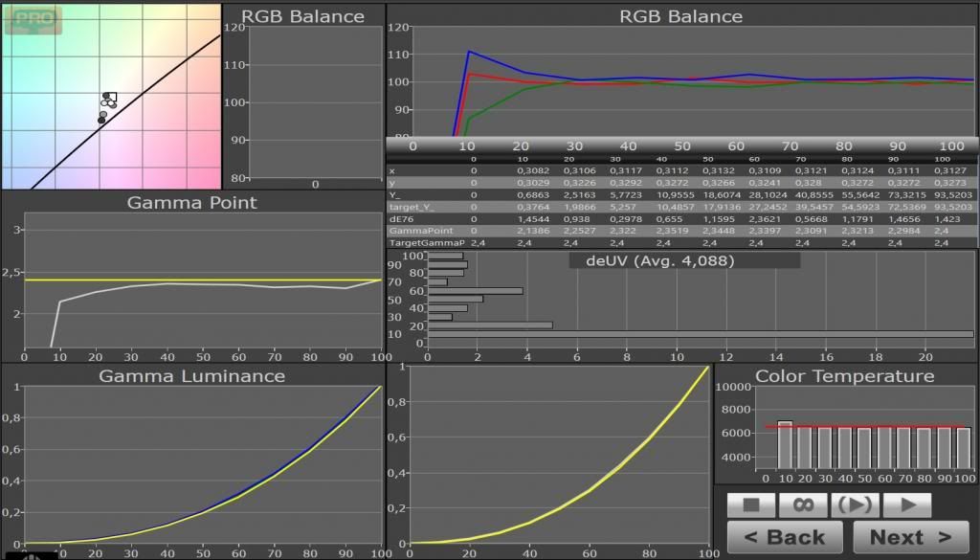The image size is (980, 560).
Task: Select the large 50 column header in the data table
Action: pos(682,146)
